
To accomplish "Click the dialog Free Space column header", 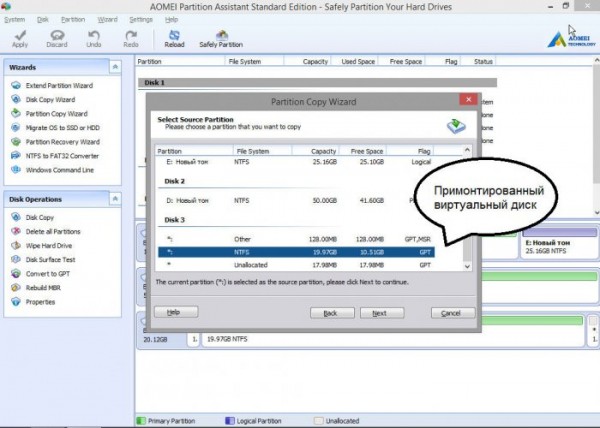I will tap(363, 151).
